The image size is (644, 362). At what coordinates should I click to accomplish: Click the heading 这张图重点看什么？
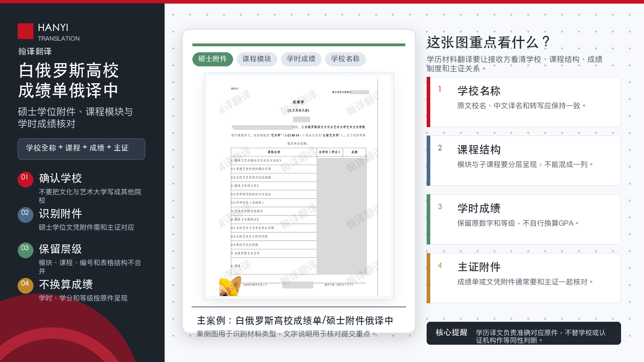coord(488,42)
